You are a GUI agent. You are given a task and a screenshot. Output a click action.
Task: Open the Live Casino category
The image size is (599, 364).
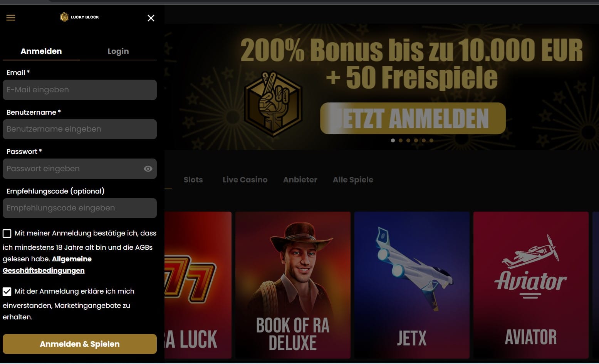[x=245, y=180]
